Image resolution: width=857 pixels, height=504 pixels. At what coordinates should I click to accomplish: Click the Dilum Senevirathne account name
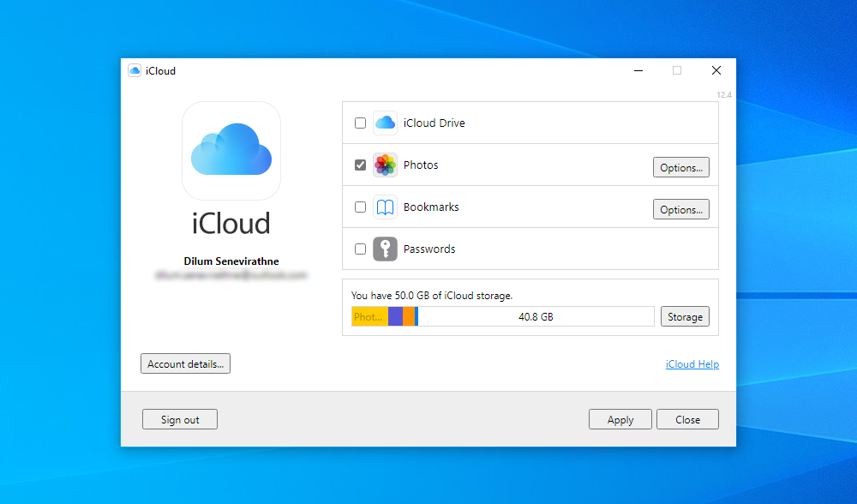231,261
